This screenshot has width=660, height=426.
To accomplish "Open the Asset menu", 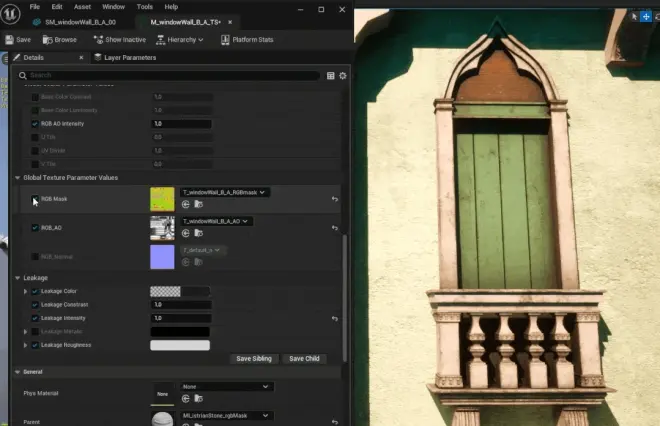I will point(82,7).
